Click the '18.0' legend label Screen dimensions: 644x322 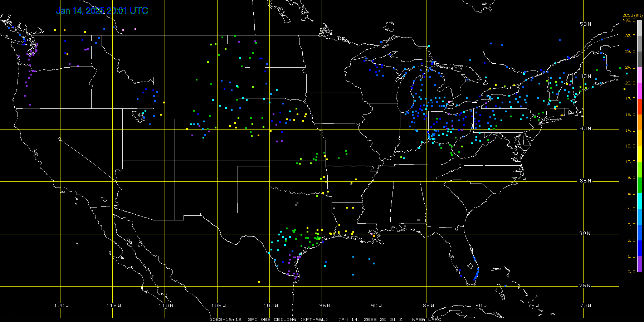[x=630, y=99]
